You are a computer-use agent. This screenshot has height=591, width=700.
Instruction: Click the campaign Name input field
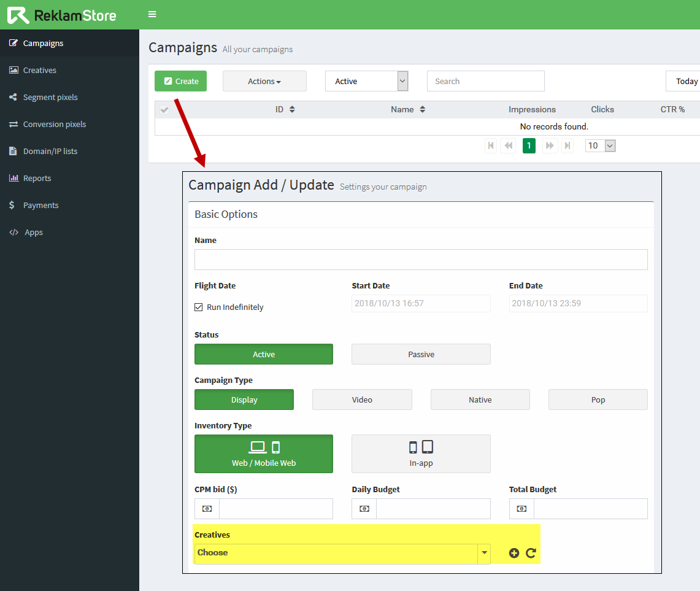421,260
